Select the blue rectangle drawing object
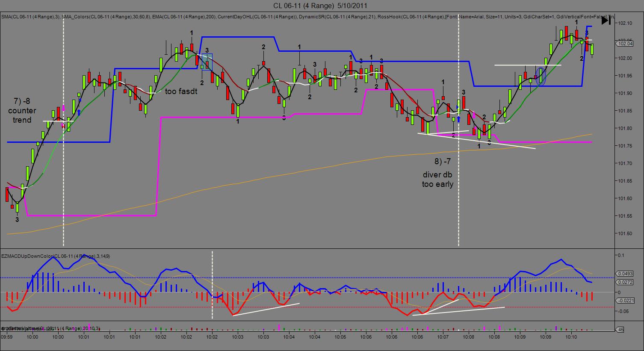Screen dimensions: 644x351 pyautogui.click(x=207, y=62)
